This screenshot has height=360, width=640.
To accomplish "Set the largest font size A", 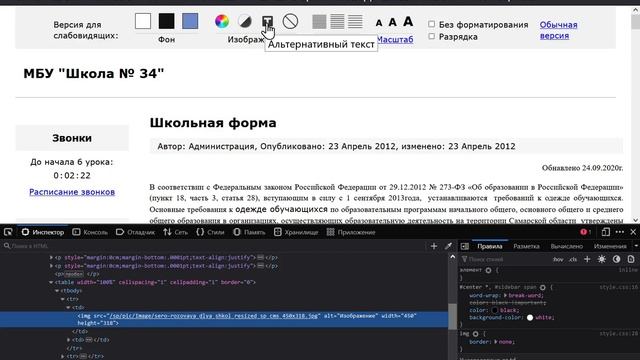I will point(408,21).
